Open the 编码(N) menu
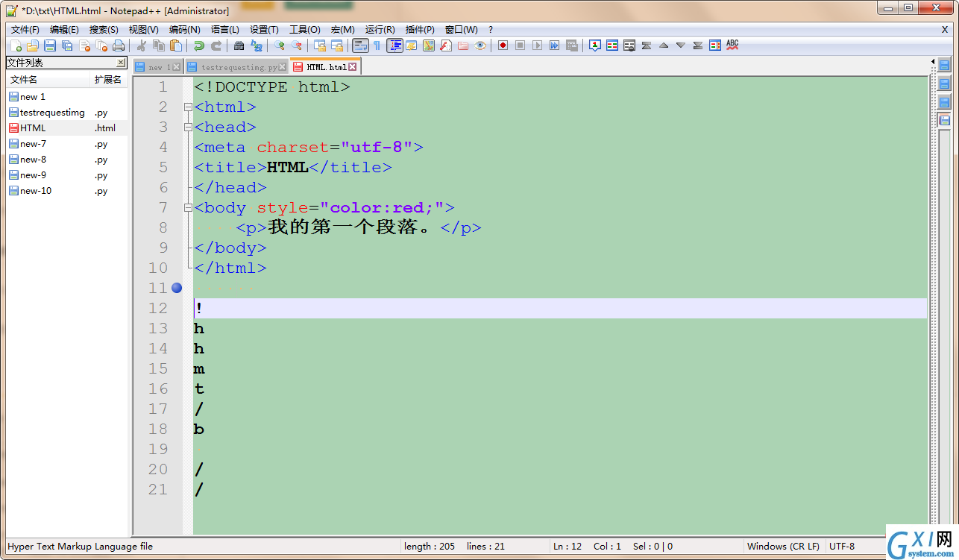 coord(185,30)
